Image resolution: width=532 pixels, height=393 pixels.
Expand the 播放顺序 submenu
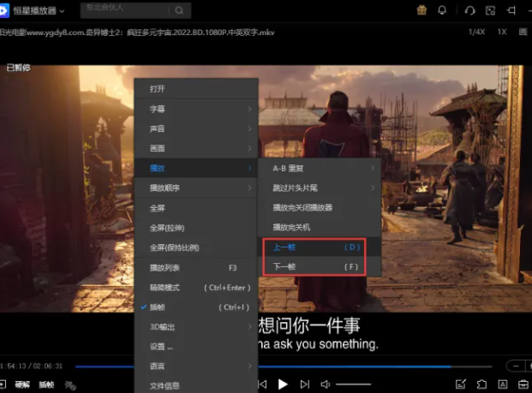tap(196, 188)
